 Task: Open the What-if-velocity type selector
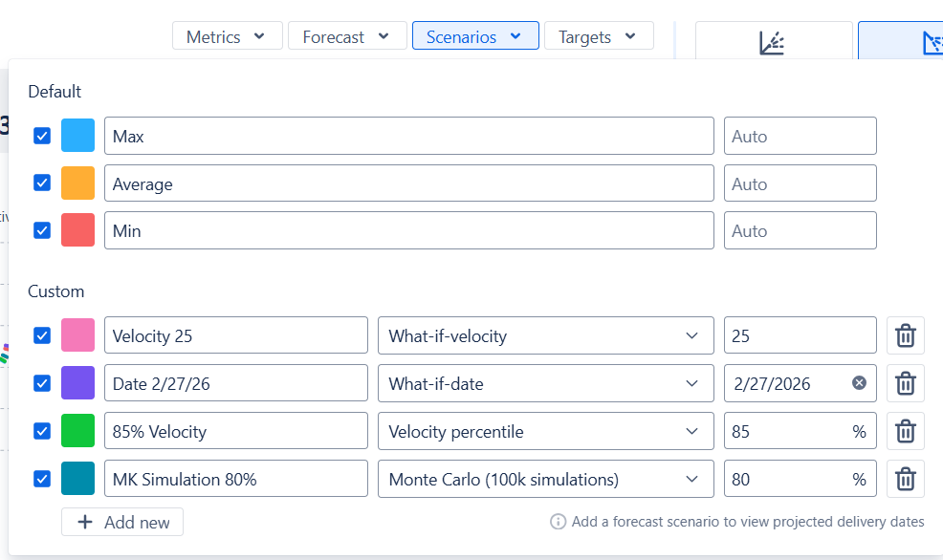click(545, 335)
